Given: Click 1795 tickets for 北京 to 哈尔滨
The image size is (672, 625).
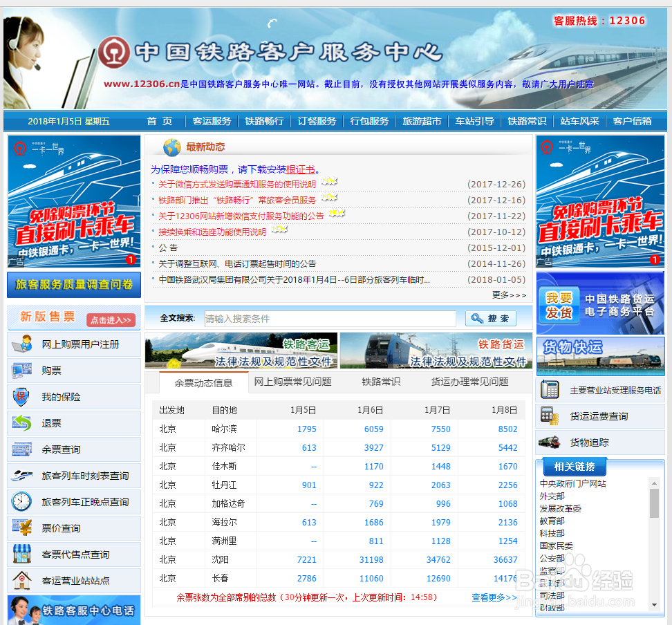Looking at the screenshot, I should [307, 429].
